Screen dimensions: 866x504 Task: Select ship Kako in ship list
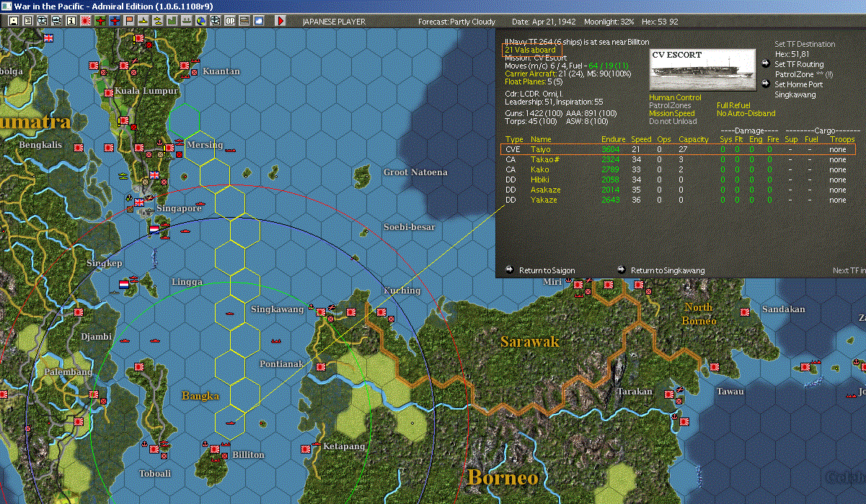(x=678, y=169)
